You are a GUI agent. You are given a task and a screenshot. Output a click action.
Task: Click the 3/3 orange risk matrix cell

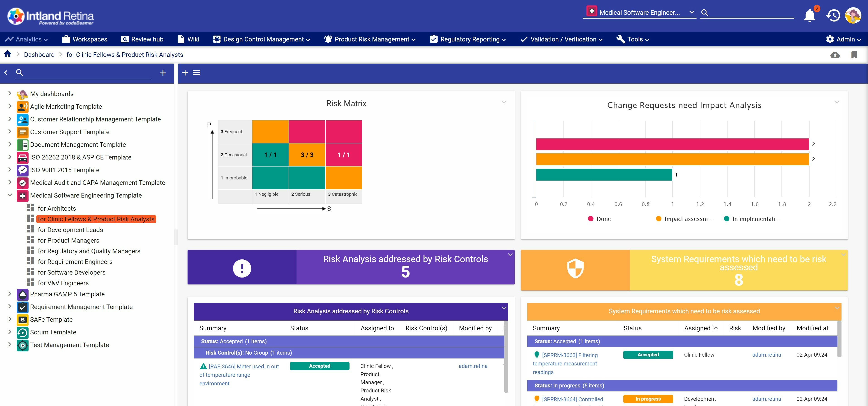pos(307,155)
